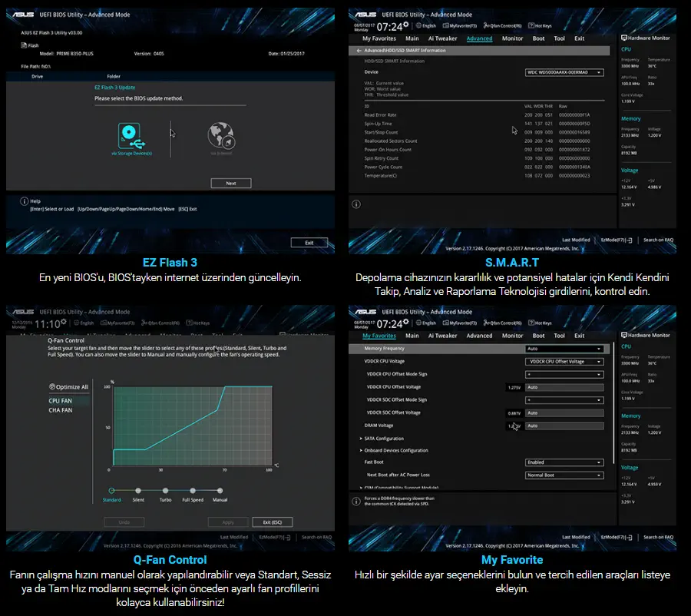Select the Manual fan profile point
Image resolution: width=691 pixels, height=616 pixels.
220,490
